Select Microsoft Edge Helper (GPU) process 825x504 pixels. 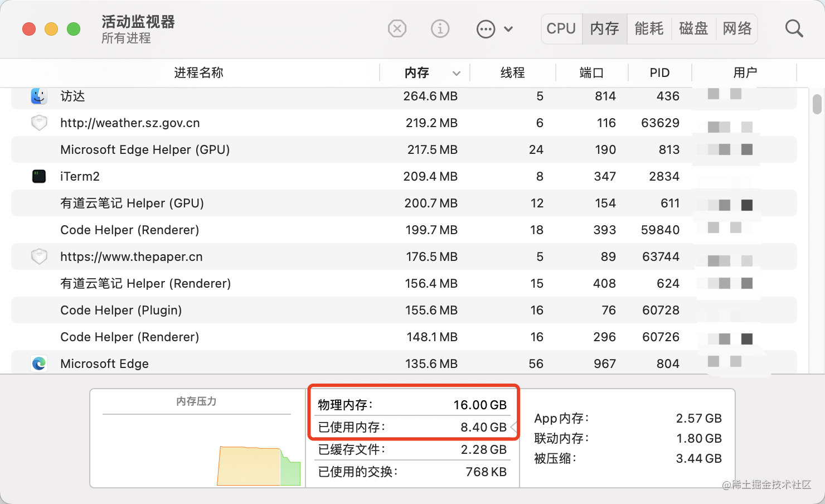(145, 149)
